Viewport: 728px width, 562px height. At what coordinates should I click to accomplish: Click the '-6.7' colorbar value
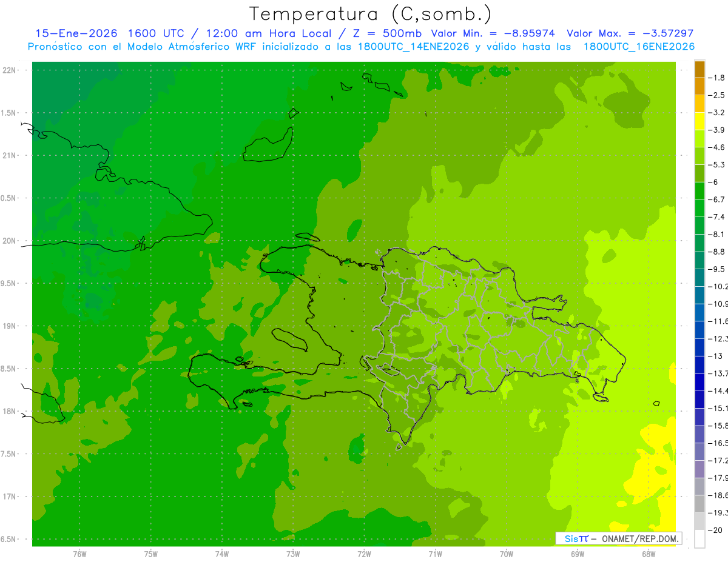click(716, 199)
